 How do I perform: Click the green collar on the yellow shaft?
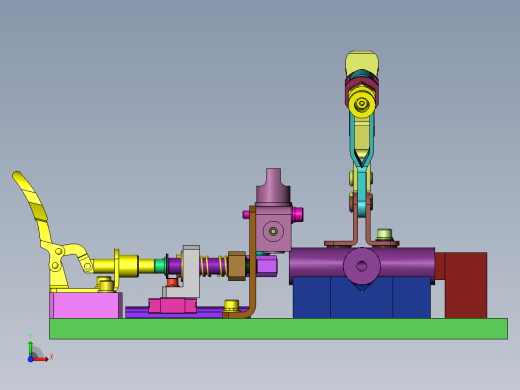[161, 266]
